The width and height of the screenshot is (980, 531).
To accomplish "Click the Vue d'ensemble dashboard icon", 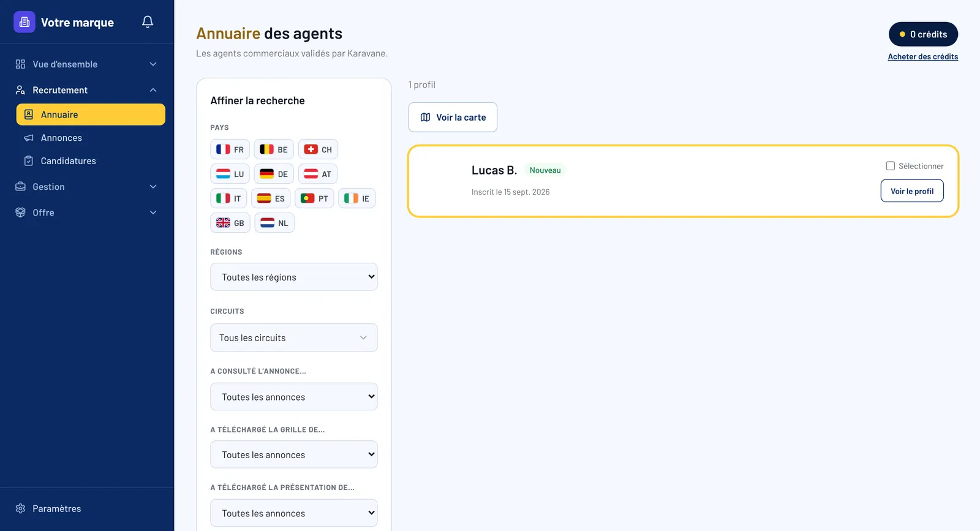I will [x=20, y=64].
